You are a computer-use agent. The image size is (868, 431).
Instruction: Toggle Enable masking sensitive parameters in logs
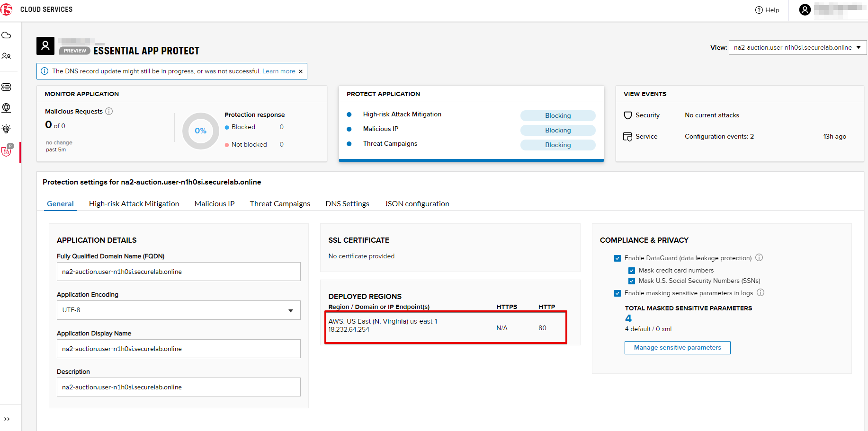617,293
